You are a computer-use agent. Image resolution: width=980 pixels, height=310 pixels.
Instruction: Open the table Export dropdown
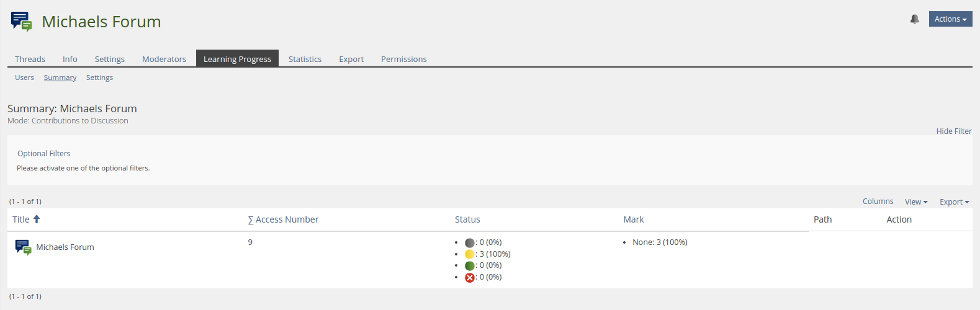click(954, 202)
